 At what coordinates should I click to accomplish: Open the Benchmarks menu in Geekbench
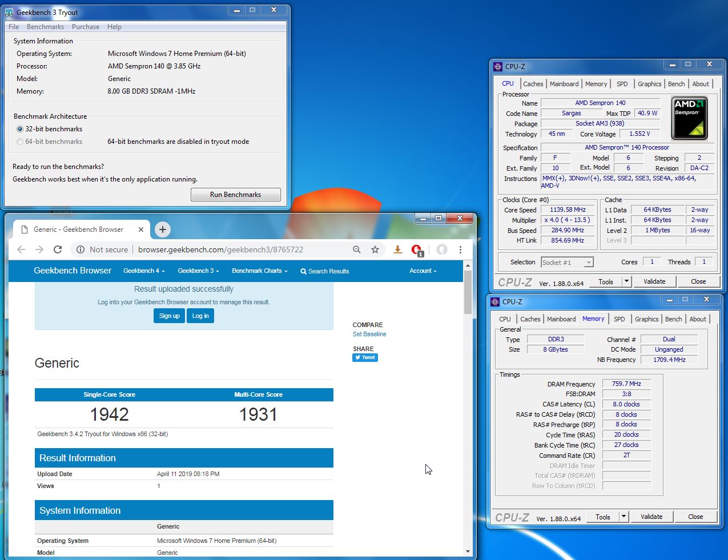[45, 27]
